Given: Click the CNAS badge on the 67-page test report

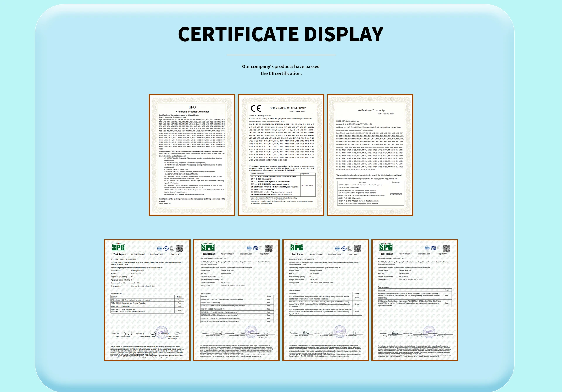Looking at the screenshot, I should click(x=255, y=248).
